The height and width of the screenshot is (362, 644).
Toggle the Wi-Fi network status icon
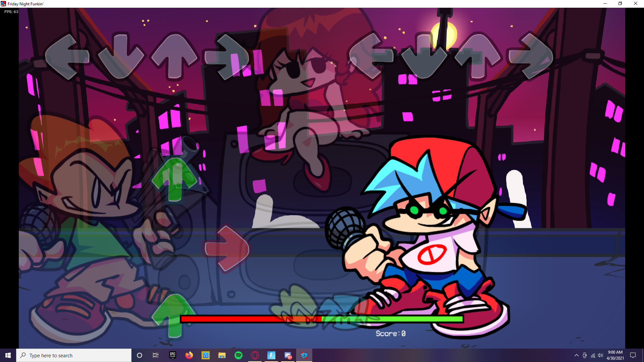[592, 355]
